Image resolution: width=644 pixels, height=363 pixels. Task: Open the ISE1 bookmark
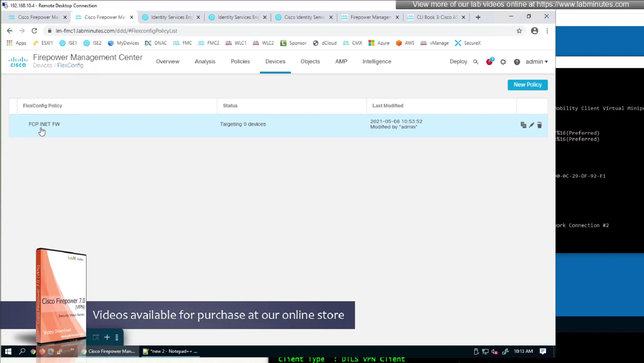[x=68, y=43]
